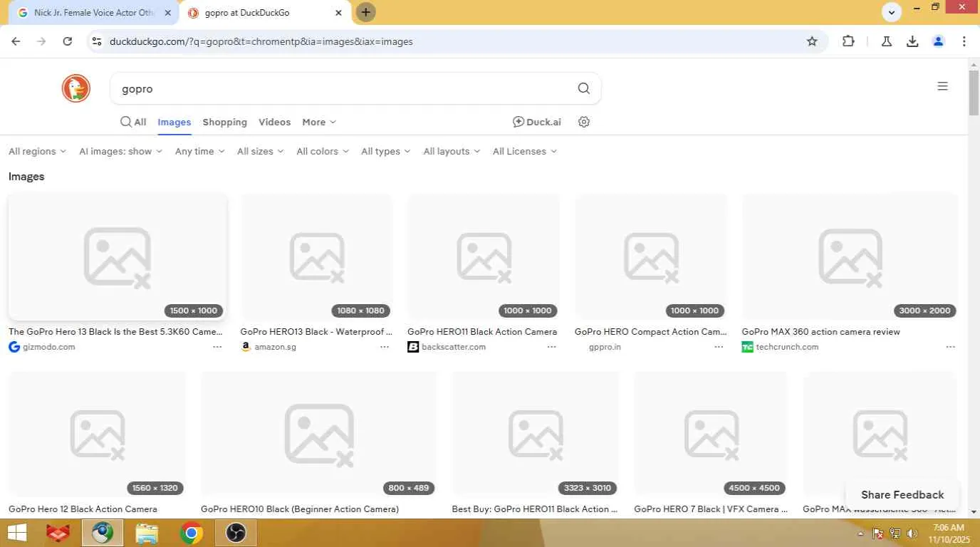The height and width of the screenshot is (547, 980).
Task: Switch to Videos results
Action: click(x=274, y=122)
